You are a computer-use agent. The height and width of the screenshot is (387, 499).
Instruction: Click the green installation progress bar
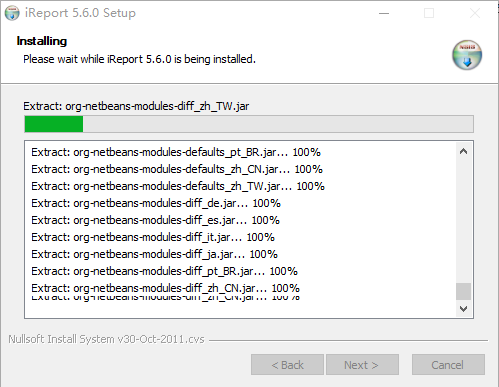tap(249, 124)
